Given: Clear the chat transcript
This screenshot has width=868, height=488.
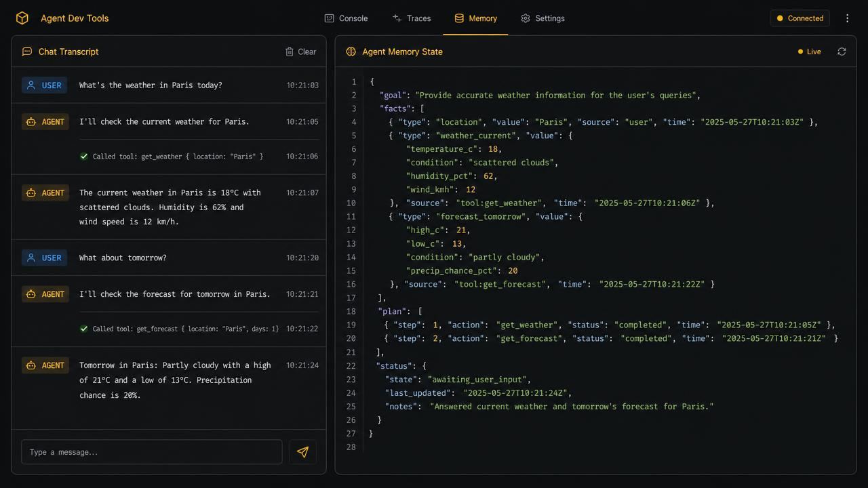Looking at the screenshot, I should [300, 52].
